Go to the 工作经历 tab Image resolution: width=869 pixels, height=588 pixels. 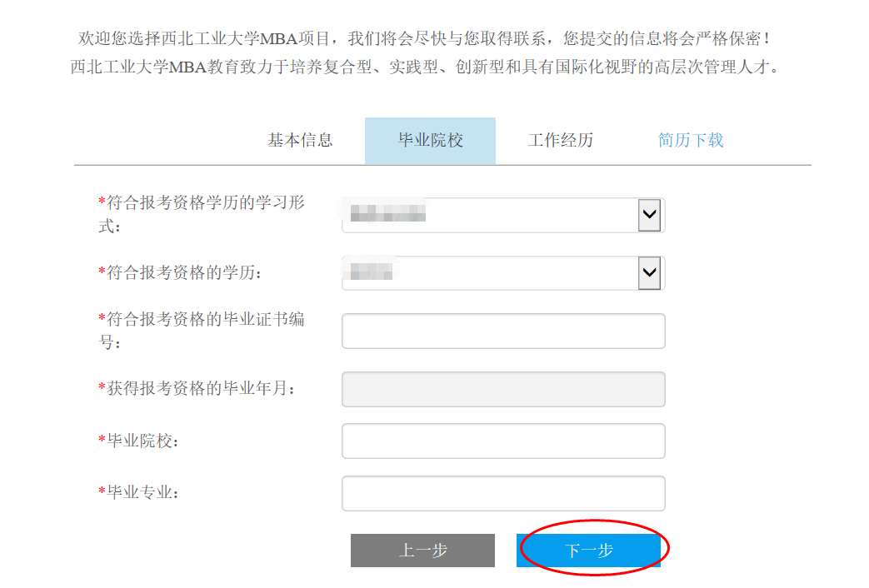(560, 140)
